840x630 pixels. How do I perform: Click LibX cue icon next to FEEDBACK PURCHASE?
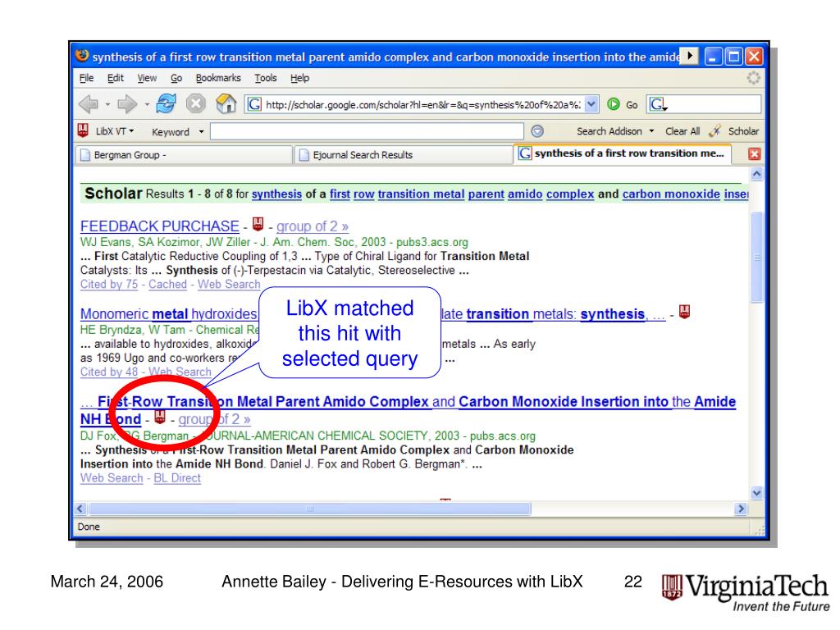(x=258, y=224)
